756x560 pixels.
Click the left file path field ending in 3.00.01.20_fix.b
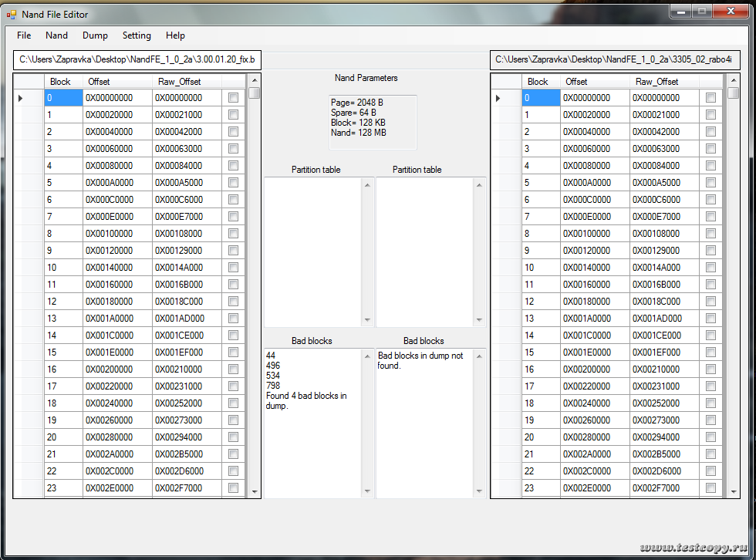tap(137, 59)
